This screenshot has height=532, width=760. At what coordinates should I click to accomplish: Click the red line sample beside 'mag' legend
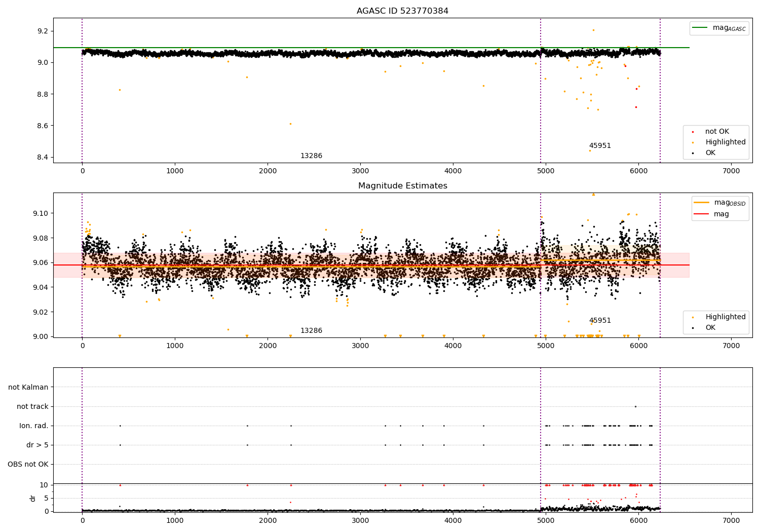pos(702,214)
